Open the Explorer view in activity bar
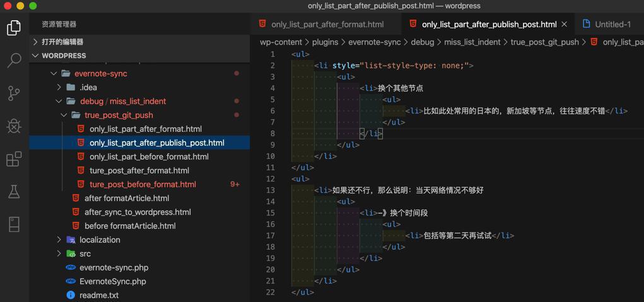 coord(13,28)
